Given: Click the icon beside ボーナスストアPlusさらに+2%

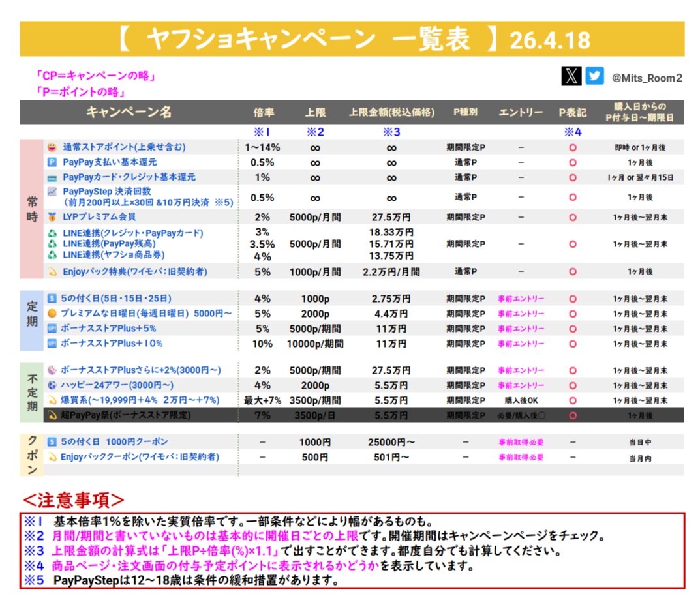Looking at the screenshot, I should pyautogui.click(x=52, y=370).
